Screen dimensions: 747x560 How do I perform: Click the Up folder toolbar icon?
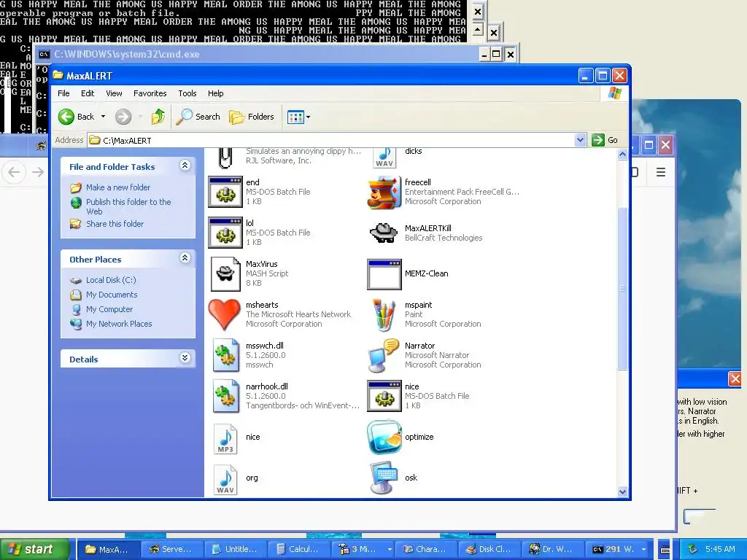[x=158, y=117]
